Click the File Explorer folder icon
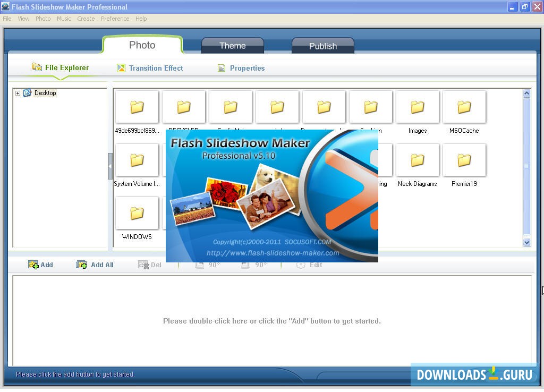Screen dimensions: 544x392 (x=37, y=67)
